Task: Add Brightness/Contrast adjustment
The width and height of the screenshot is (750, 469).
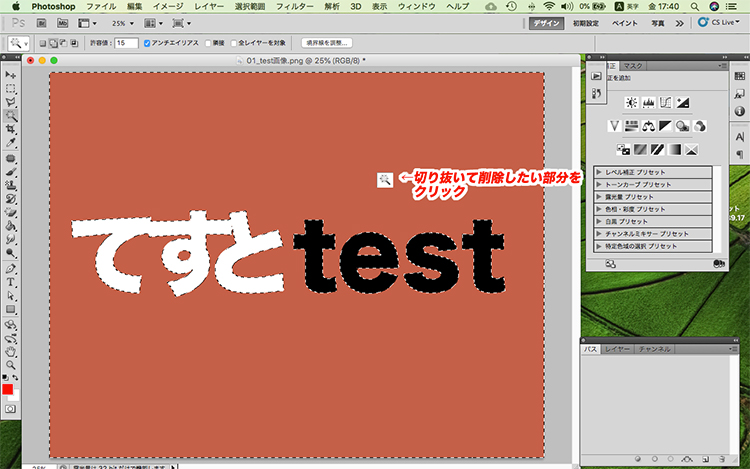Action: point(631,102)
